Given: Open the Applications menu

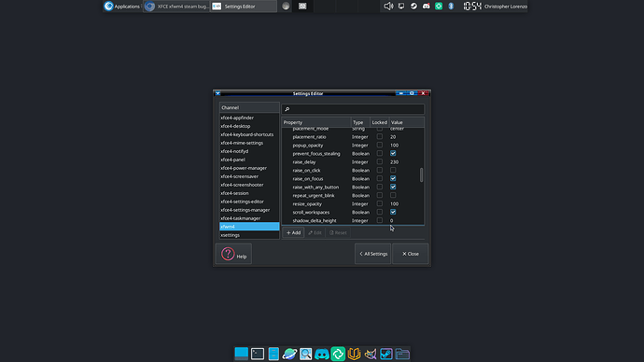Looking at the screenshot, I should 122,7.
